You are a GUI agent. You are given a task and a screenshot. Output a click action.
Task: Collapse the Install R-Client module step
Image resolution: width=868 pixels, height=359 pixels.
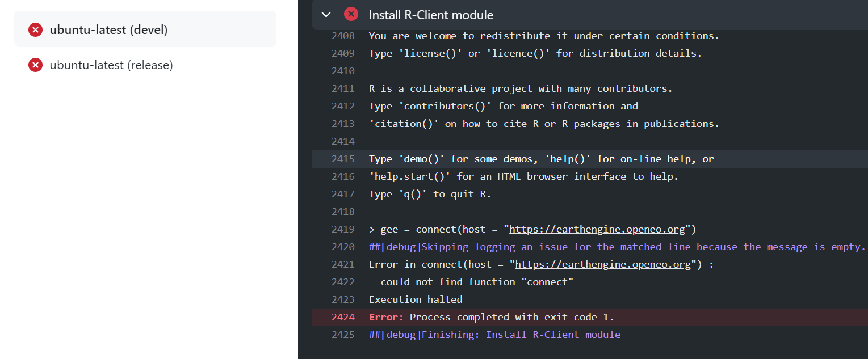326,15
